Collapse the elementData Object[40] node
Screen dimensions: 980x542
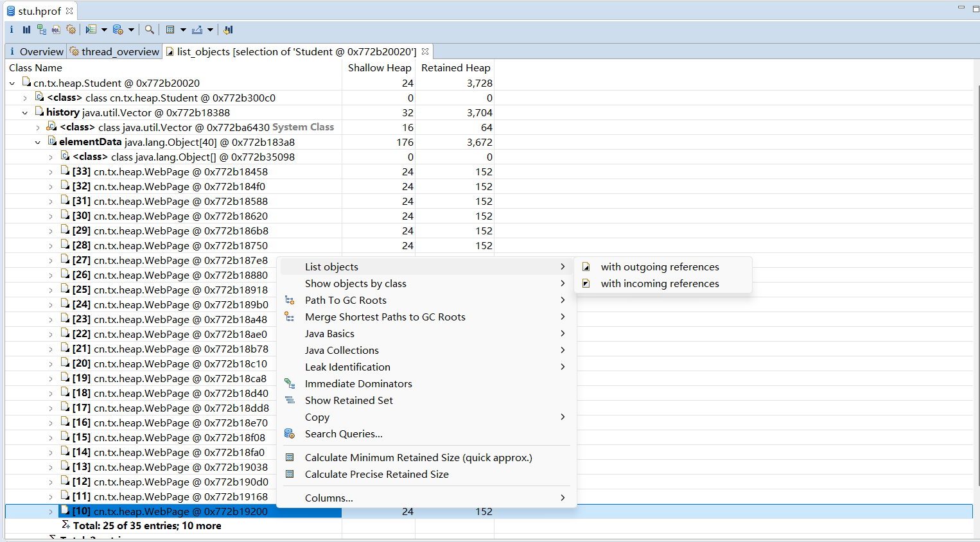38,143
